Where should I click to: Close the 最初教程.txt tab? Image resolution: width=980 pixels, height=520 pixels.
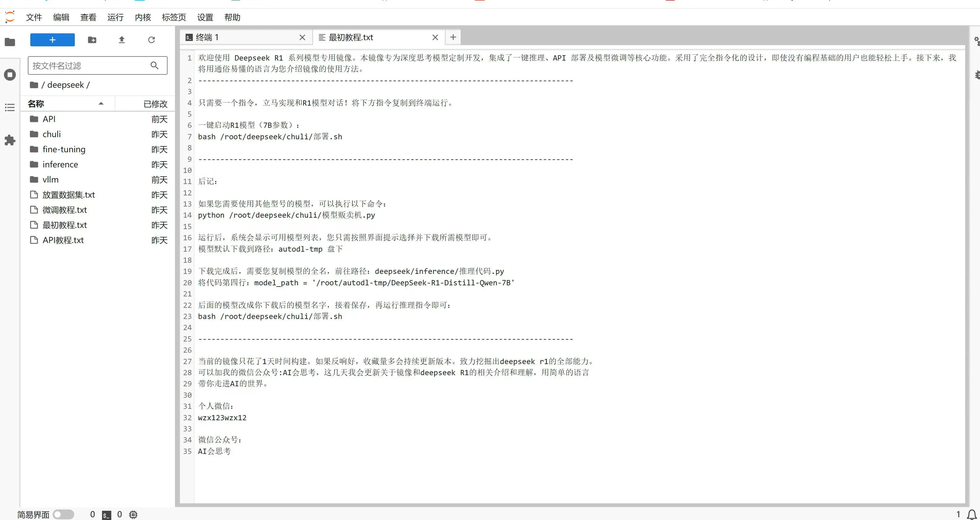pyautogui.click(x=435, y=37)
